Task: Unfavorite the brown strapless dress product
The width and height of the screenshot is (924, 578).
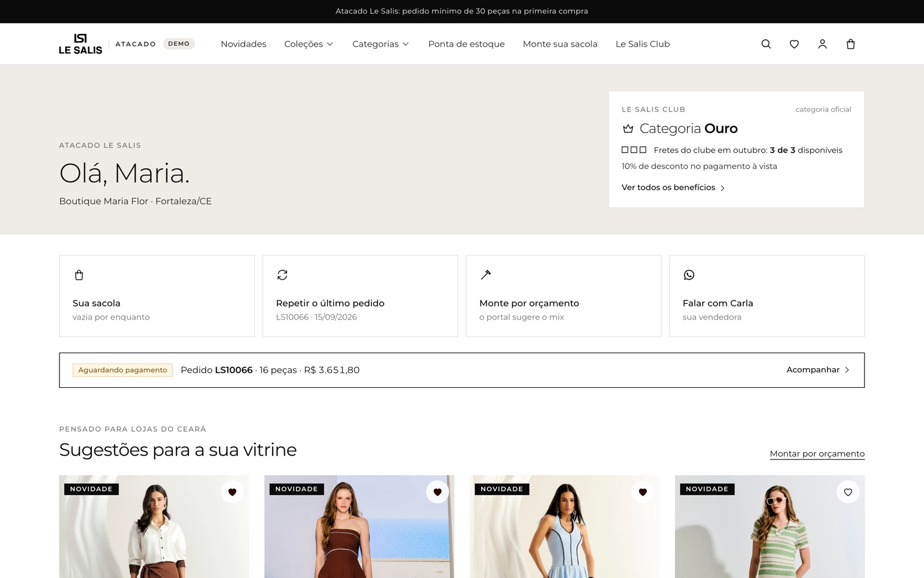Action: pyautogui.click(x=437, y=492)
